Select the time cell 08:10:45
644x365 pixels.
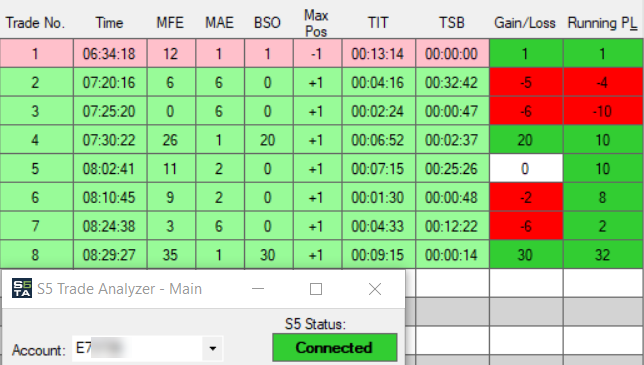tap(110, 197)
